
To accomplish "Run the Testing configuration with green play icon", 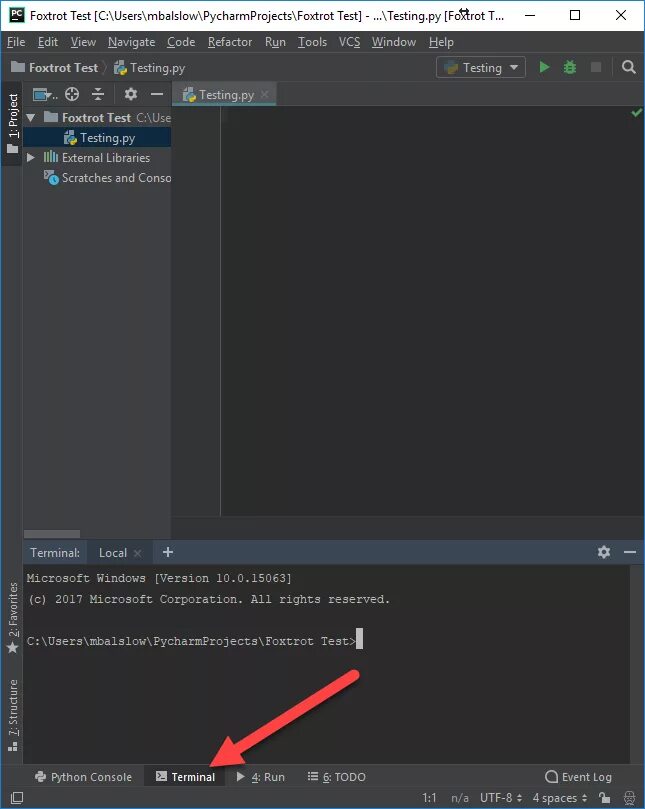I will point(544,68).
